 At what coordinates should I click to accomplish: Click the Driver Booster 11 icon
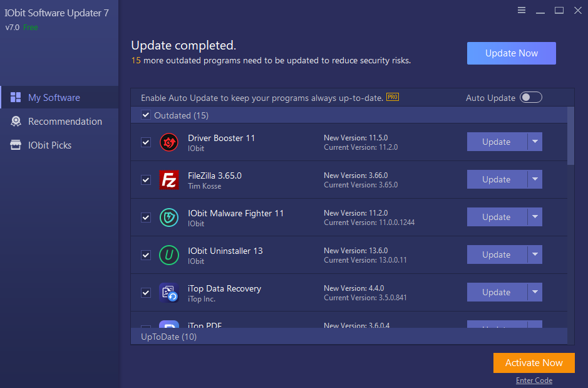[x=168, y=142]
